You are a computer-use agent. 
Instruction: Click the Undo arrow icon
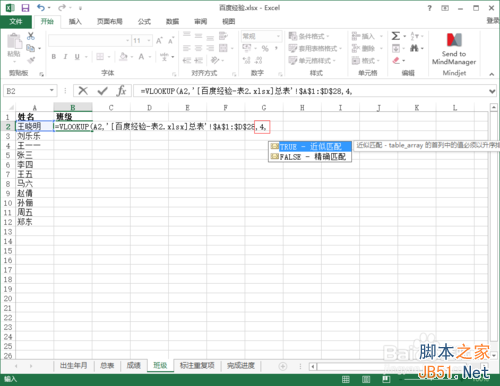(x=41, y=7)
